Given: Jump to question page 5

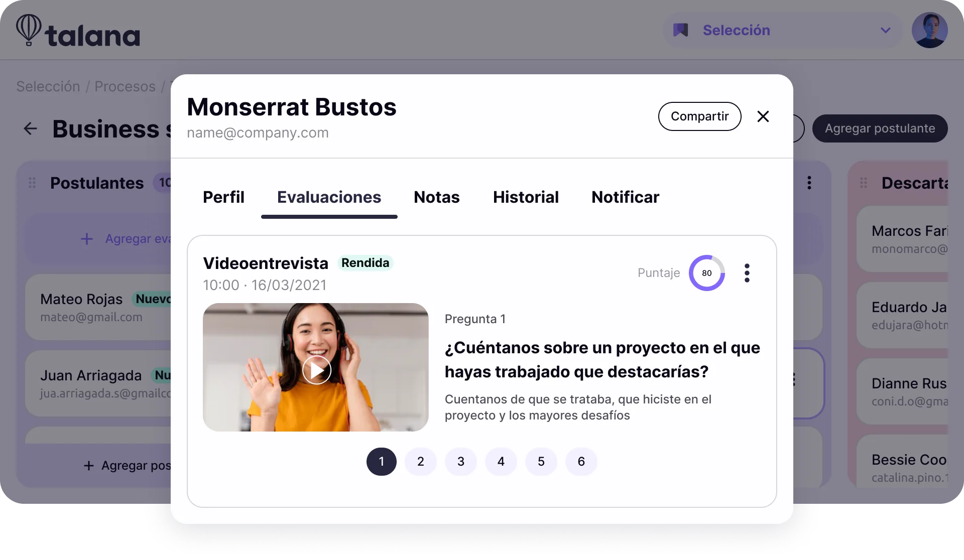Looking at the screenshot, I should (x=541, y=462).
